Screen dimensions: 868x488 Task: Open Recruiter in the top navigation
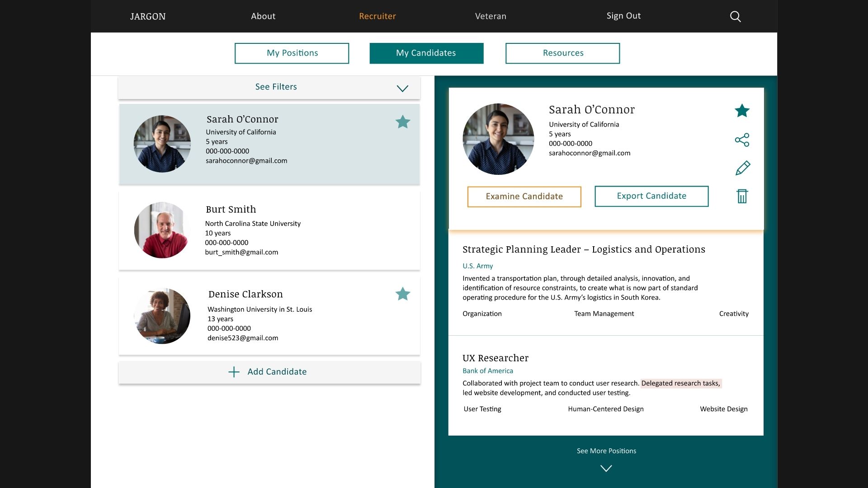pos(377,16)
